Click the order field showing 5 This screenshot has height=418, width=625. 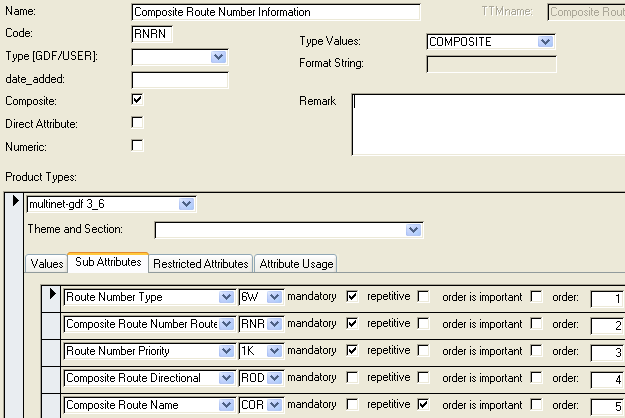[x=607, y=406]
